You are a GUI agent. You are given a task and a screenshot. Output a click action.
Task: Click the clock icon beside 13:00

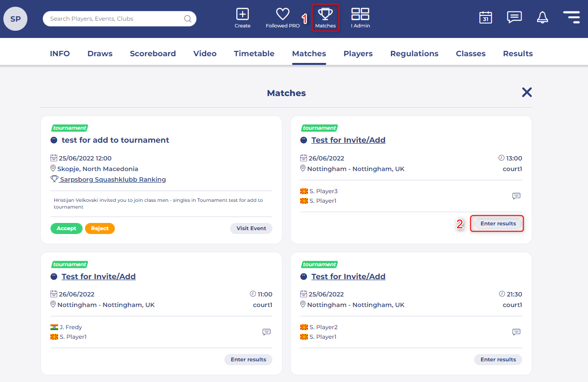[x=502, y=158]
